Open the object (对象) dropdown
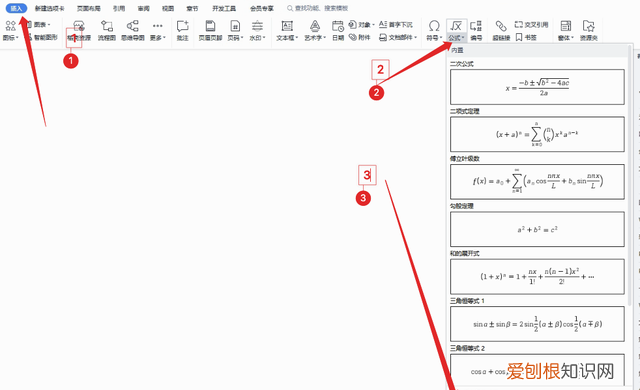Image resolution: width=640 pixels, height=390 pixels. click(362, 25)
